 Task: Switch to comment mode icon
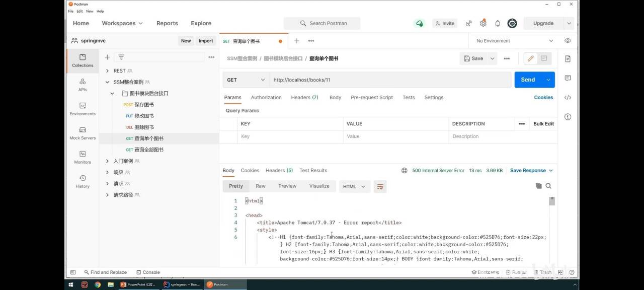click(544, 58)
